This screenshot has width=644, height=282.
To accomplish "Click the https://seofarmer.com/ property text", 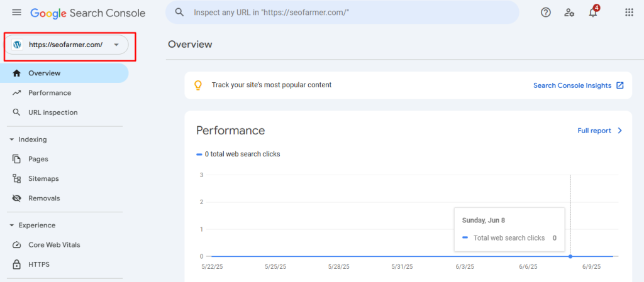I will 65,45.
